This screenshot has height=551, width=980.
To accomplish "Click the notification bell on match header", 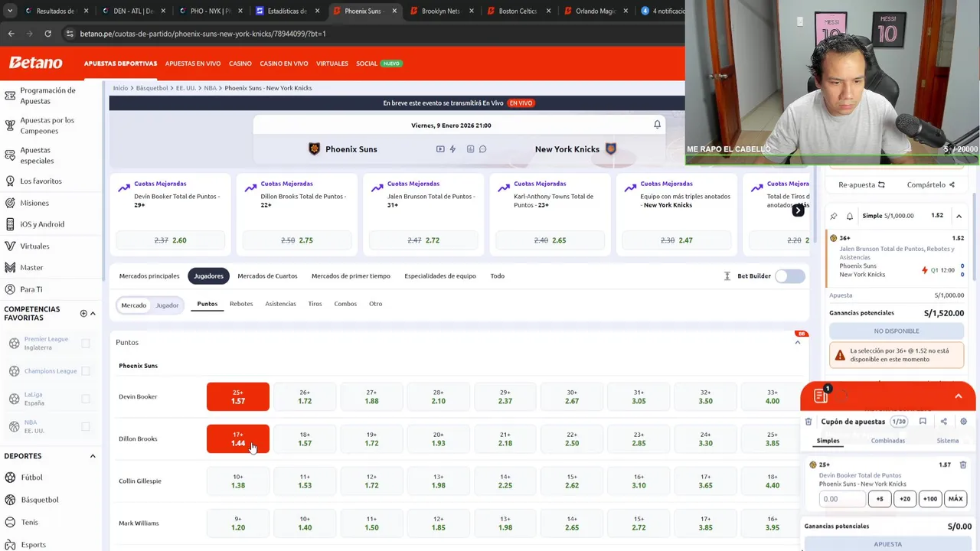I will pos(657,125).
